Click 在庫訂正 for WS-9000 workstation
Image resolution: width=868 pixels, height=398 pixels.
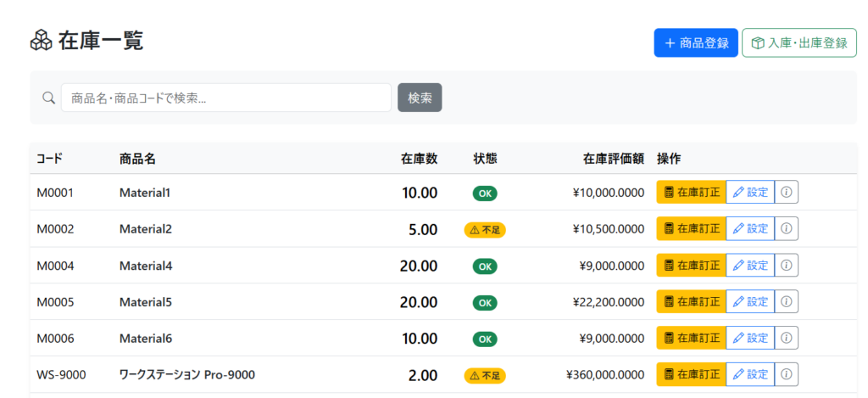pyautogui.click(x=691, y=374)
